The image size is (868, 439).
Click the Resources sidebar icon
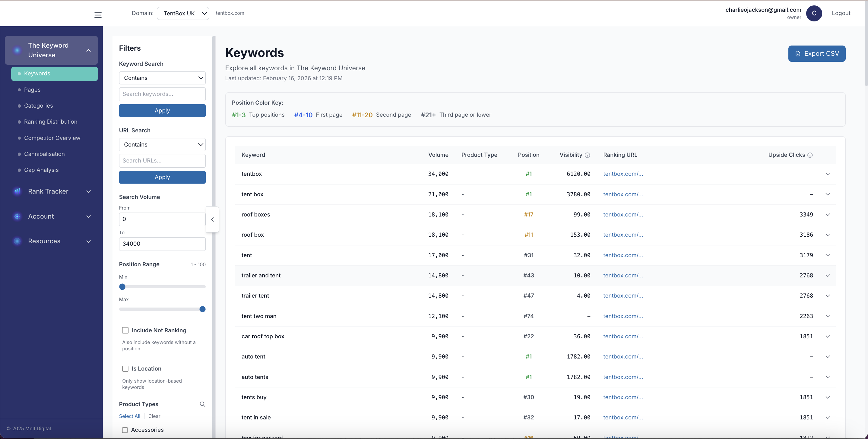click(17, 241)
